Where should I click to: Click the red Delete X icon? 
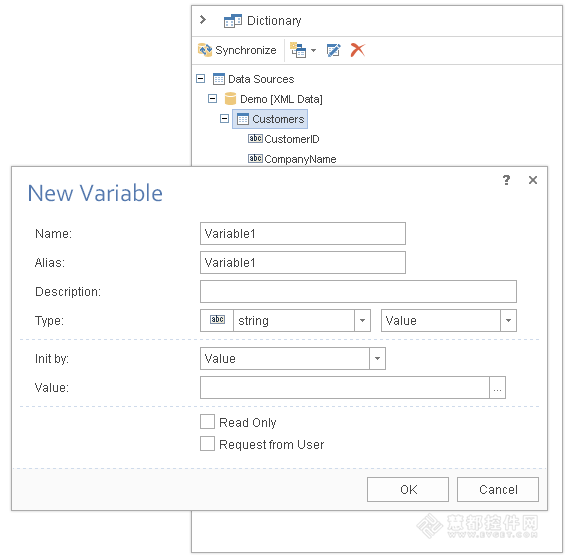(x=357, y=50)
